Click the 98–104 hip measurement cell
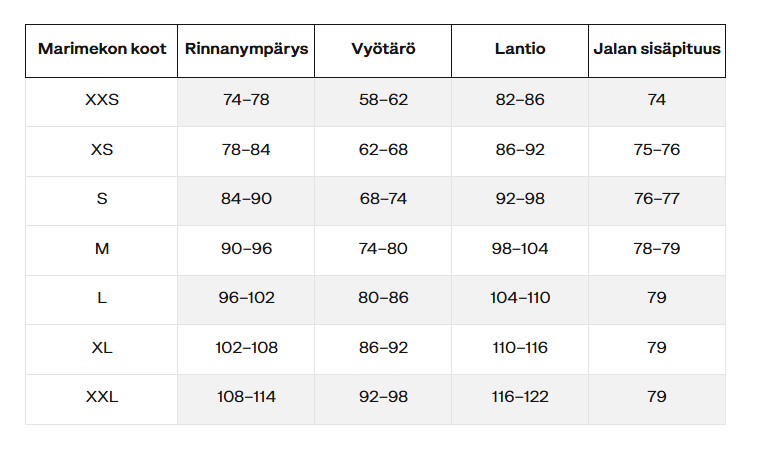The width and height of the screenshot is (757, 465). click(x=520, y=248)
